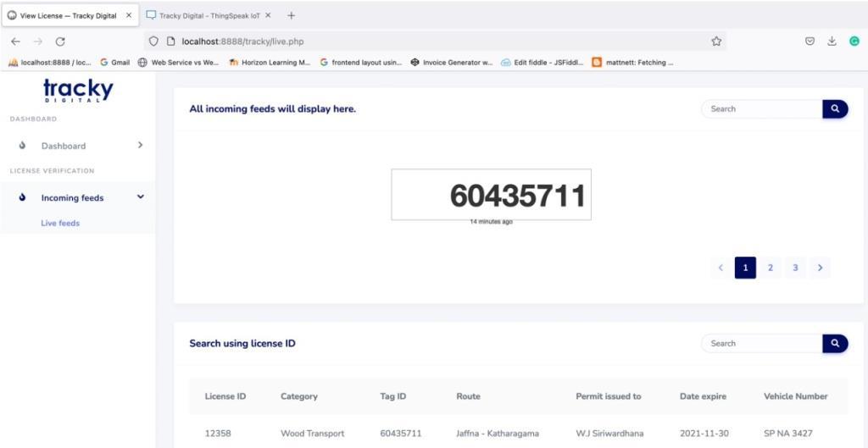Collapse Incoming feeds with down chevron
This screenshot has width=868, height=448.
pos(140,196)
